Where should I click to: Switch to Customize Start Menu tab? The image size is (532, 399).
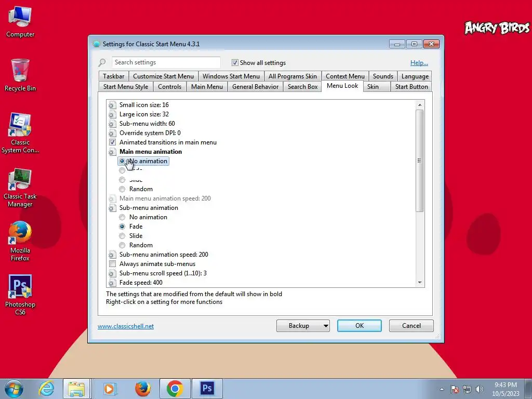pyautogui.click(x=163, y=76)
